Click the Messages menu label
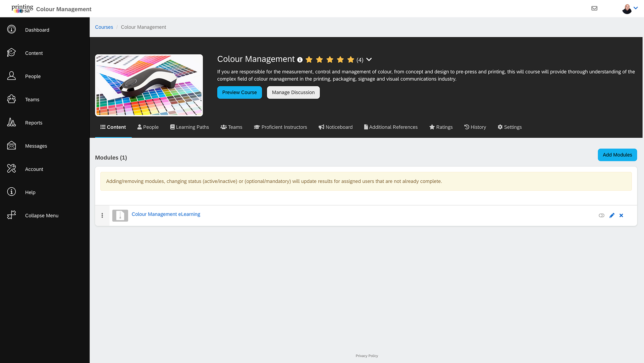This screenshot has height=363, width=644. click(36, 146)
